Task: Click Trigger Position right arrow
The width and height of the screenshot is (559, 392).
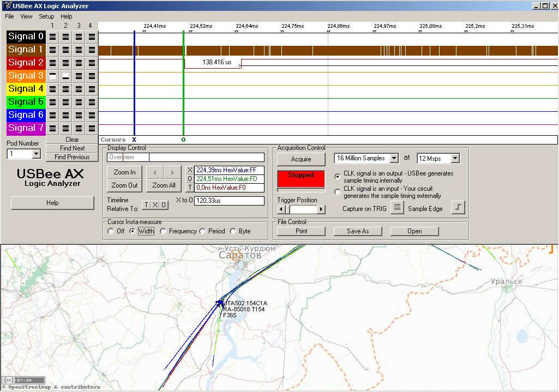Action: tap(321, 209)
